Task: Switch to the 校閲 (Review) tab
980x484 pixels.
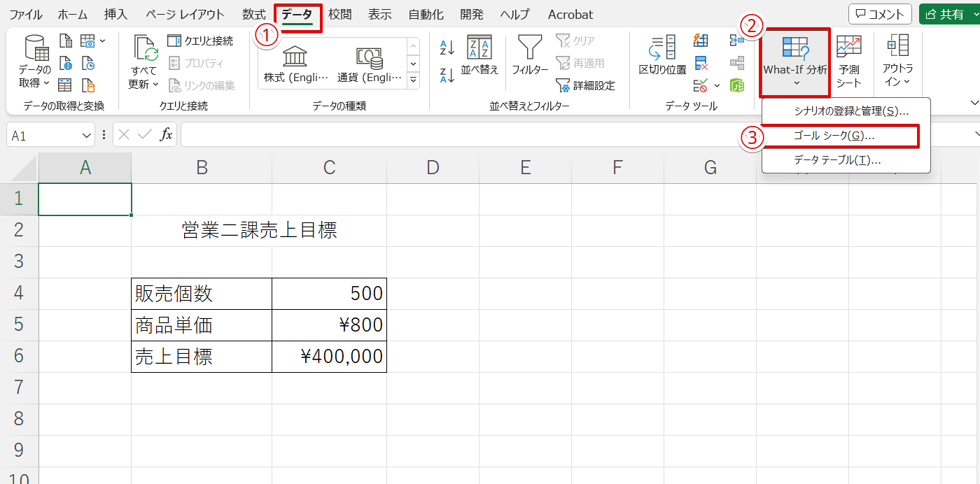Action: (x=339, y=14)
